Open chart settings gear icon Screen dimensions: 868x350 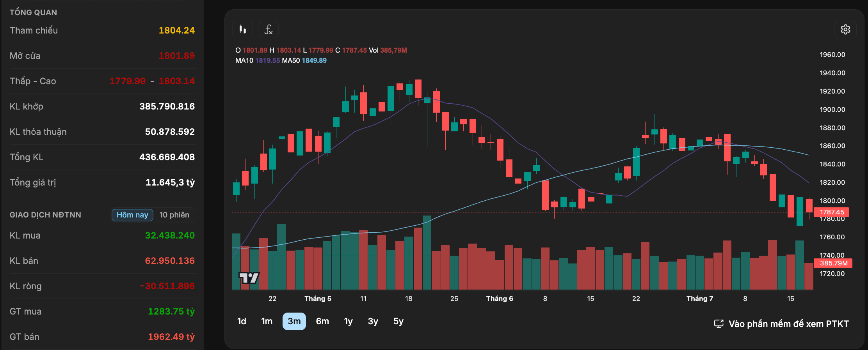[845, 30]
